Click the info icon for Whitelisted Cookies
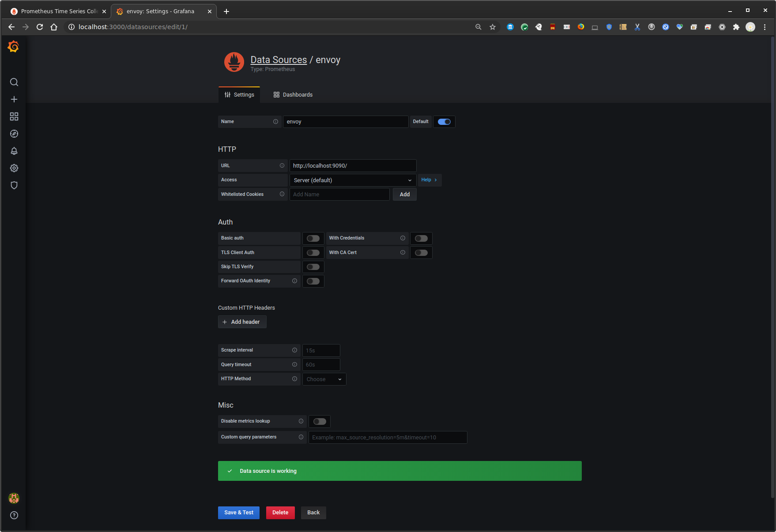Screen dimensions: 776x532 [282, 194]
